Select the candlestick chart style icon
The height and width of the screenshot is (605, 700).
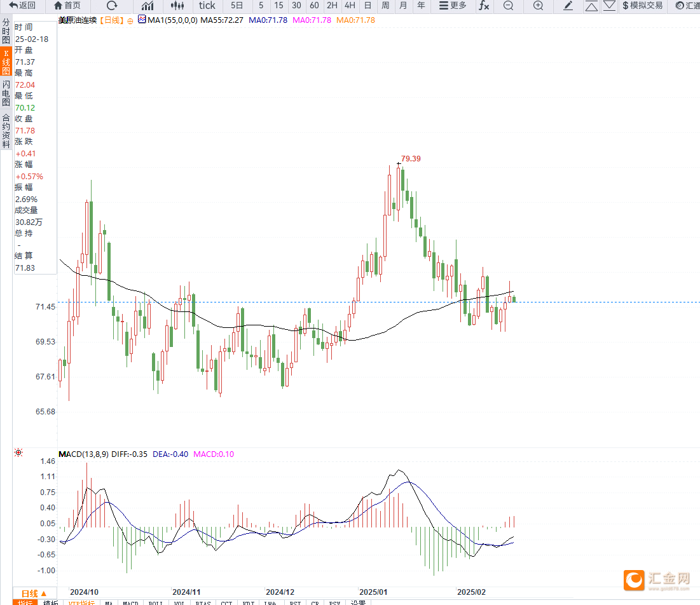tap(177, 5)
